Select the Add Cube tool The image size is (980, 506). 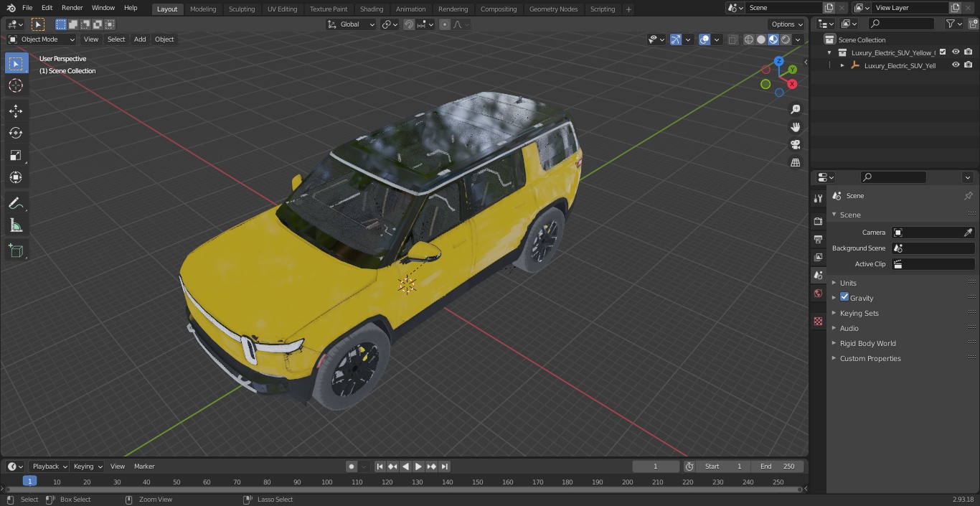pyautogui.click(x=16, y=251)
